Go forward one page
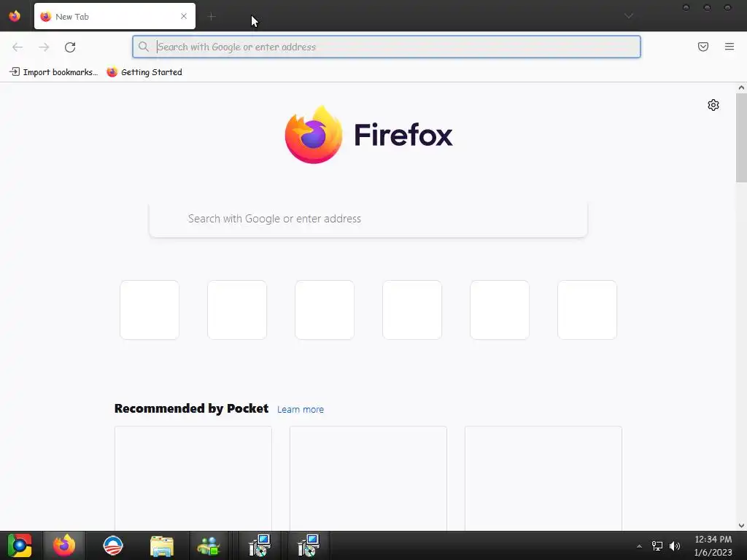The width and height of the screenshot is (747, 560). 44,47
